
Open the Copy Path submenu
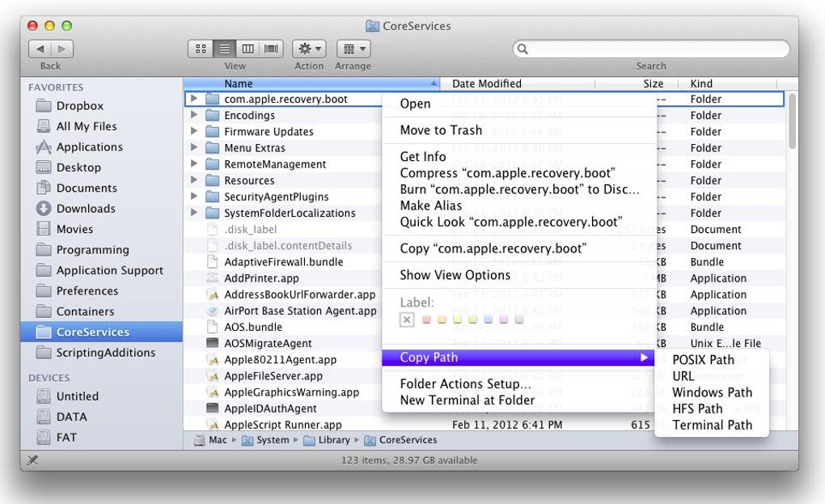click(x=518, y=358)
